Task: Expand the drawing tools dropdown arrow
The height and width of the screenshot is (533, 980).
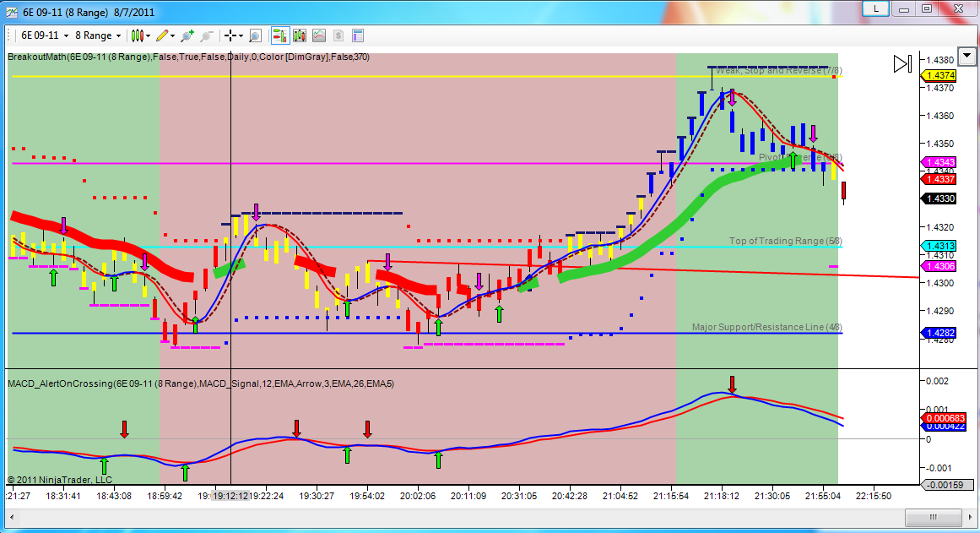Action: 172,36
